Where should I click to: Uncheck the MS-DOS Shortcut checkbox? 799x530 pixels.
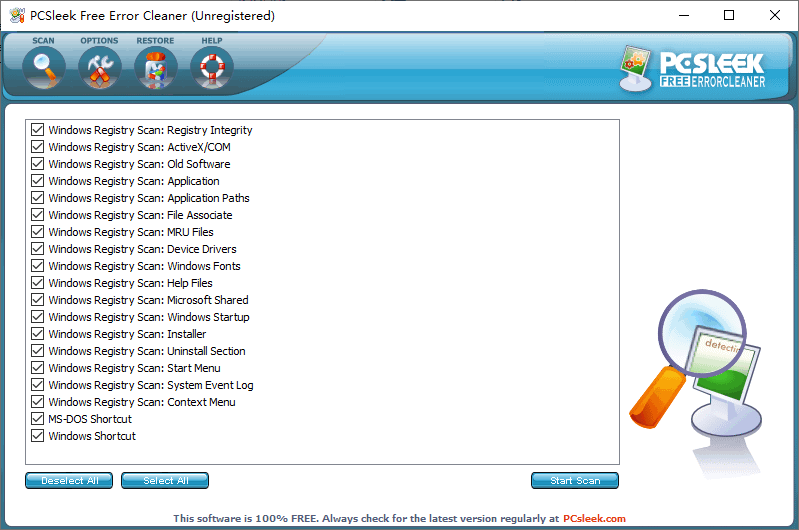(37, 418)
